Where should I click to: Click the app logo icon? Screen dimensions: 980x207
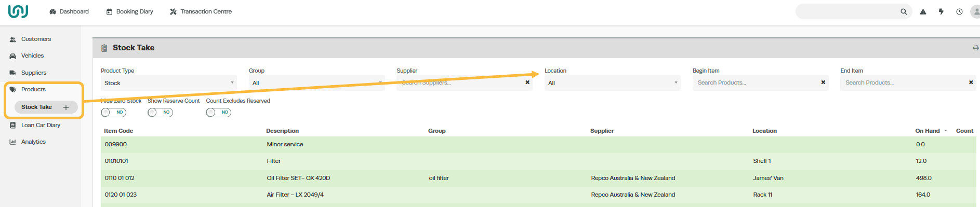point(18,11)
